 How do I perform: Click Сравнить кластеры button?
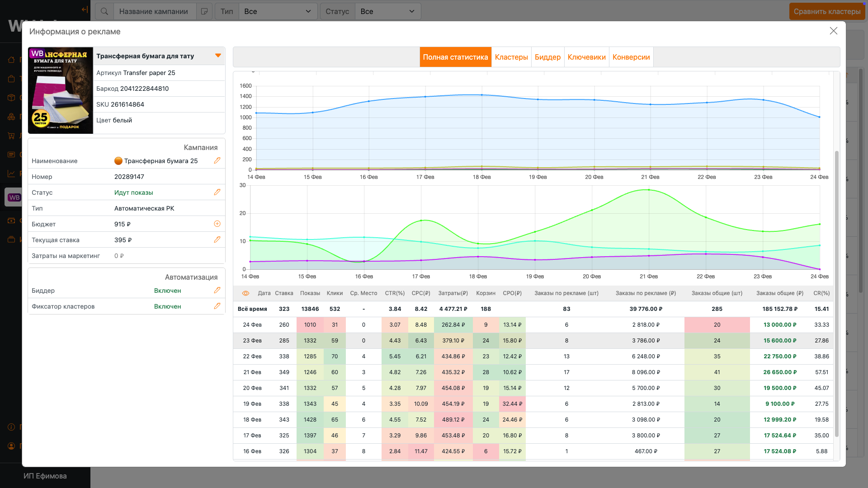point(827,11)
